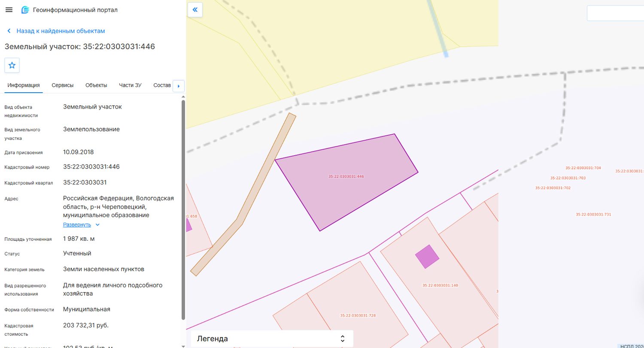Expand the full address via Развернуть
Image resolution: width=644 pixels, height=348 pixels.
click(x=81, y=224)
